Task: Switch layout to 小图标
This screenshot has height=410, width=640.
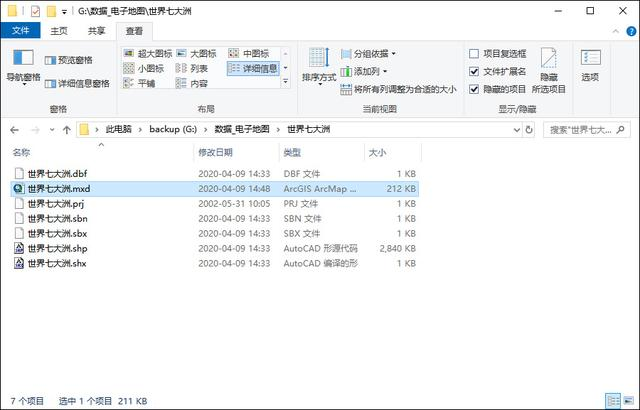Action: 144,69
